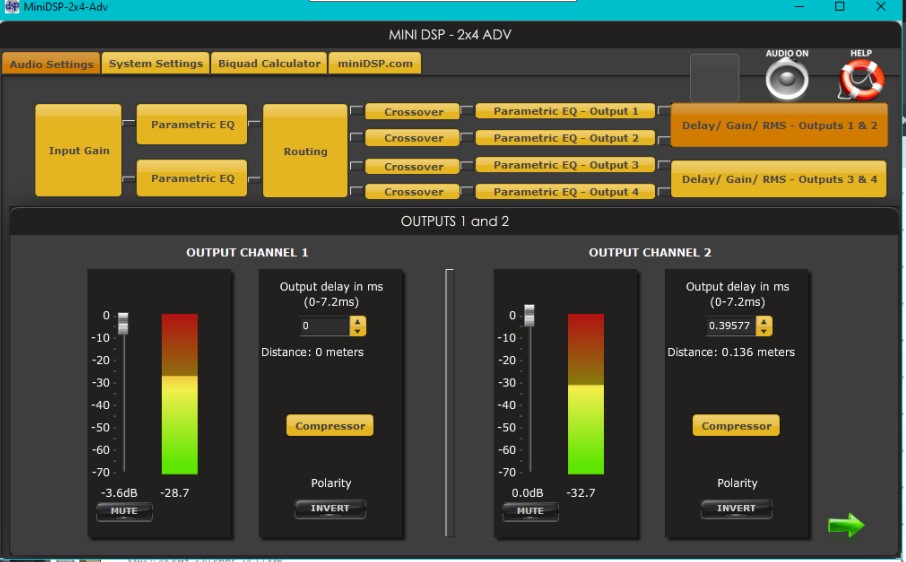
Task: Open the Input Gain block
Action: (x=79, y=150)
